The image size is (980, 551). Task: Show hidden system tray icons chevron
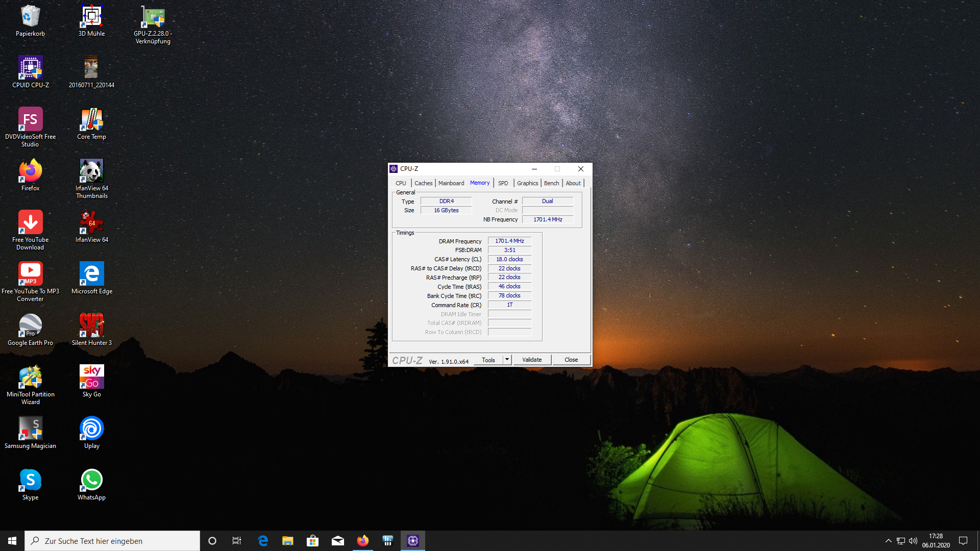pyautogui.click(x=888, y=541)
